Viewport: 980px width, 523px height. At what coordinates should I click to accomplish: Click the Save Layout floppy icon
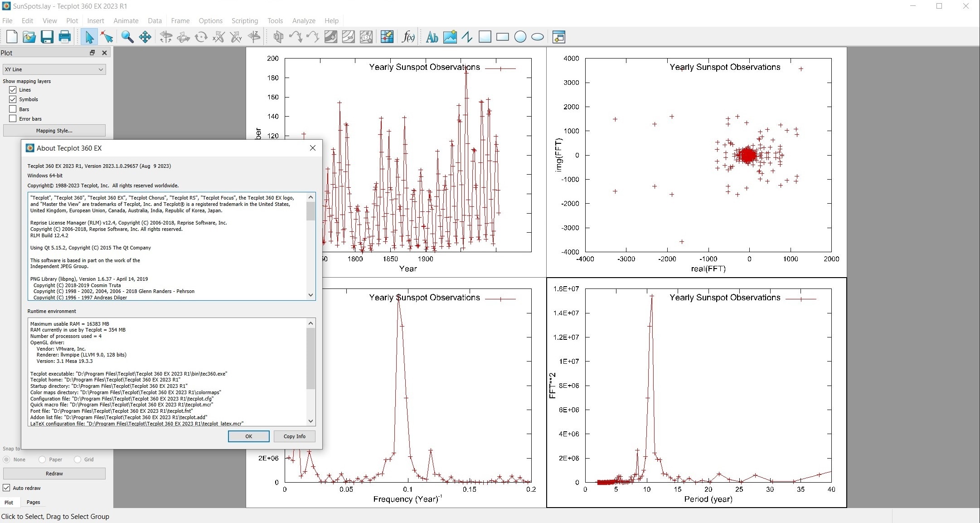coord(47,37)
